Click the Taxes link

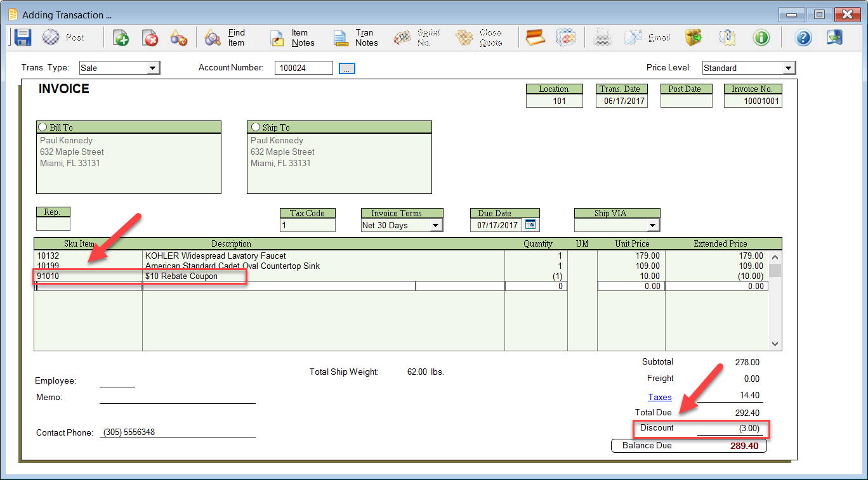660,398
